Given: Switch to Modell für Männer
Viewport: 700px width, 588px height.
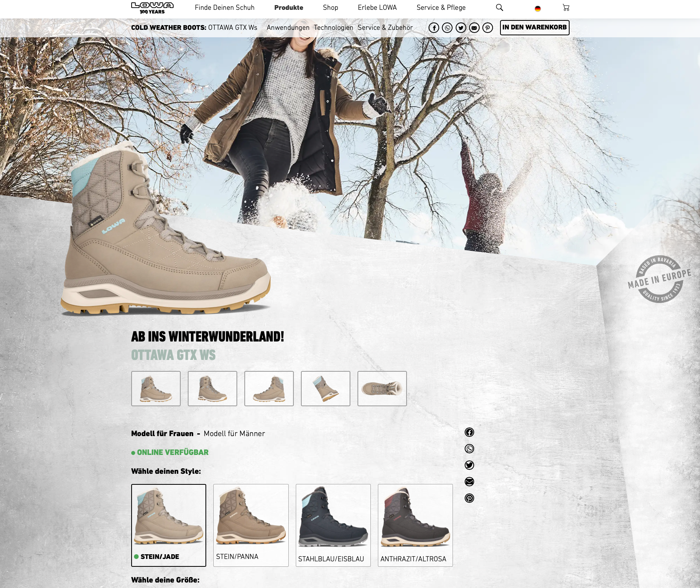Looking at the screenshot, I should 234,433.
